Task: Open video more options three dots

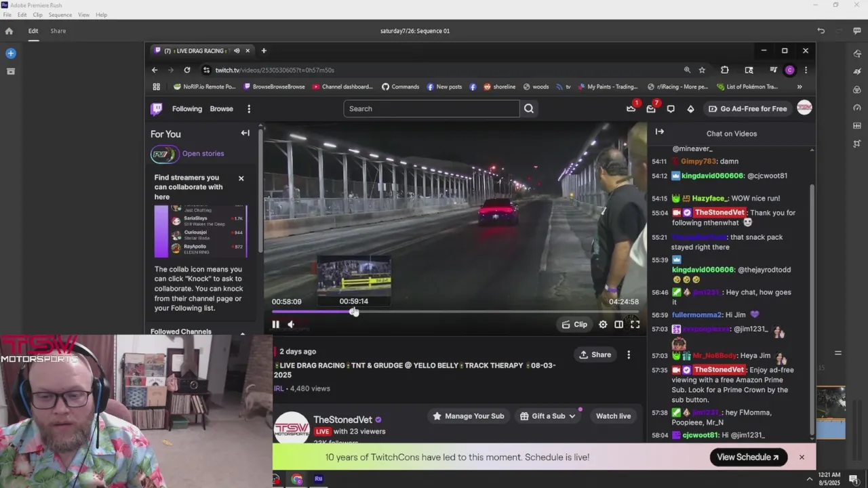Action: [629, 354]
